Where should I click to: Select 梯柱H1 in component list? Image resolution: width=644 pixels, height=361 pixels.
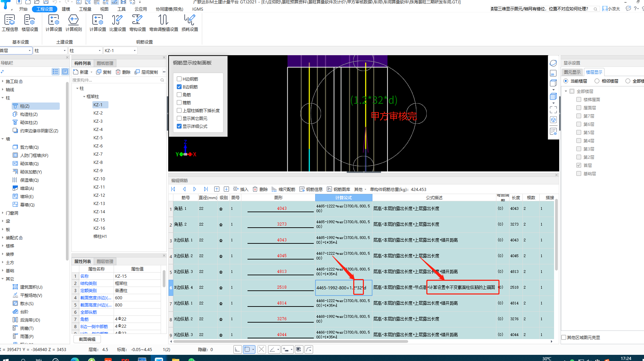[x=100, y=237]
